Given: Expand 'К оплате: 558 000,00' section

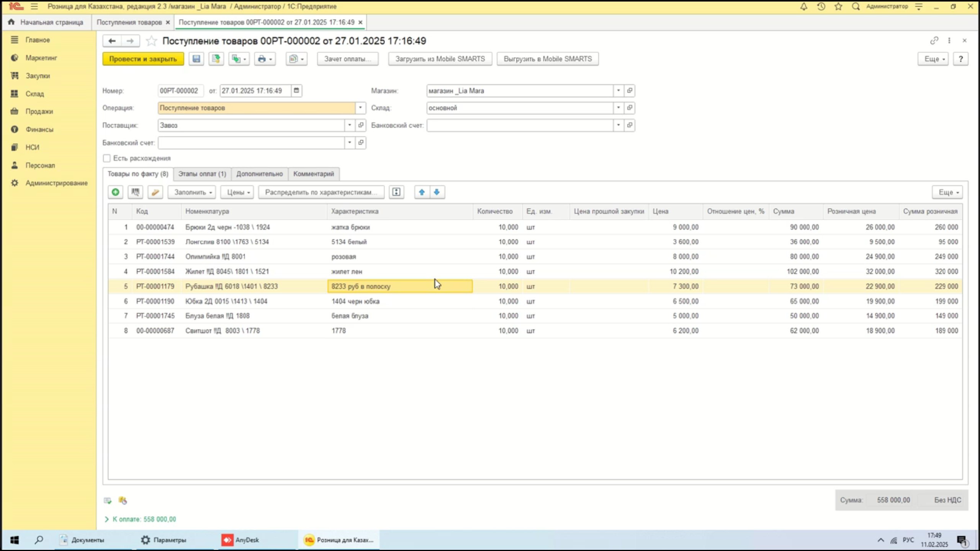Looking at the screenshot, I should tap(107, 519).
